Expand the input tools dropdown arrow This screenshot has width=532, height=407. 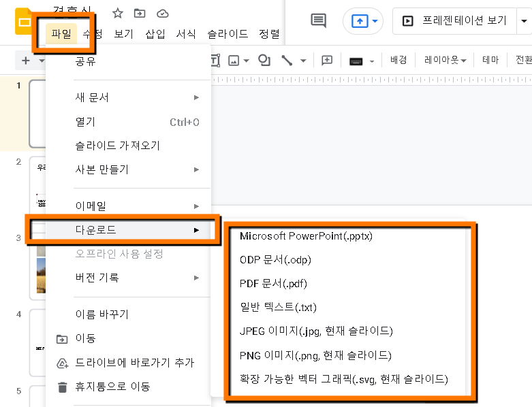tap(372, 61)
